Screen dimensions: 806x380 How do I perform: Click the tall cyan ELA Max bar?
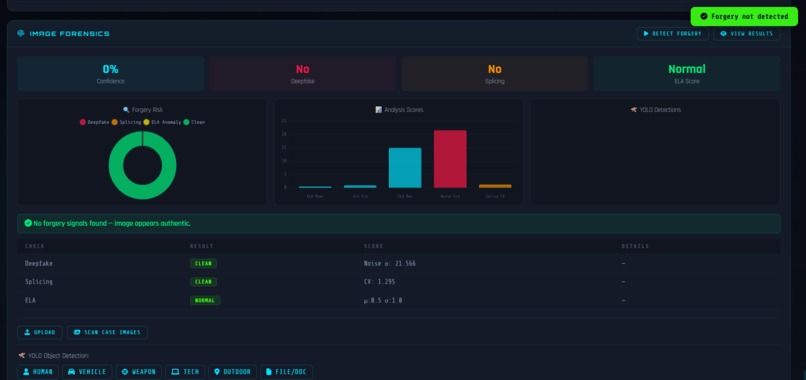point(405,168)
